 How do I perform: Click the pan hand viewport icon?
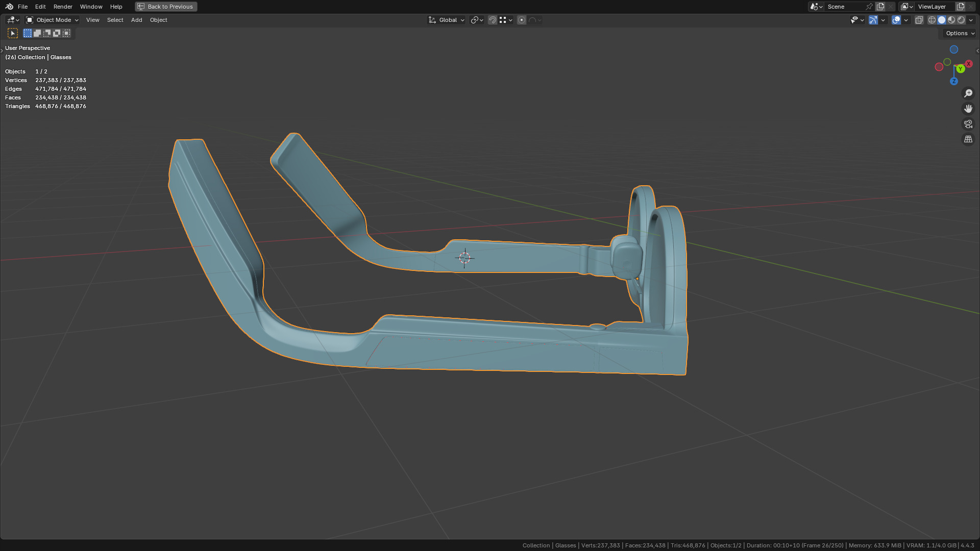tap(968, 109)
